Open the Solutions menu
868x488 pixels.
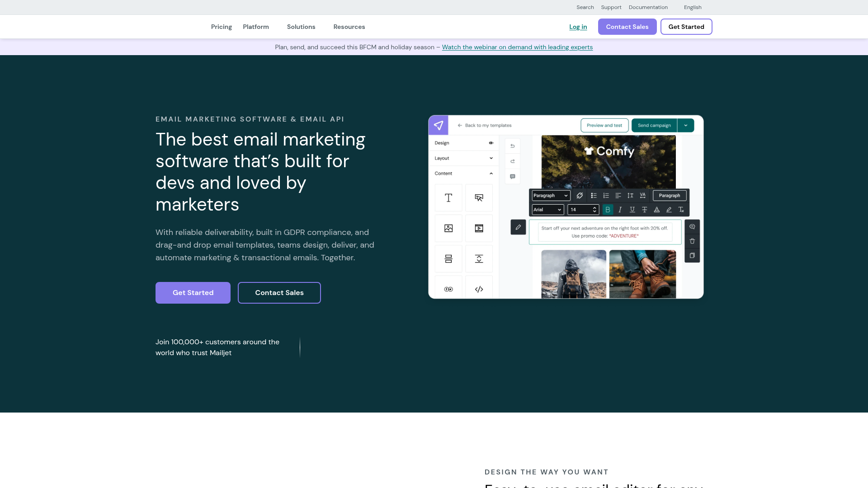coord(301,27)
